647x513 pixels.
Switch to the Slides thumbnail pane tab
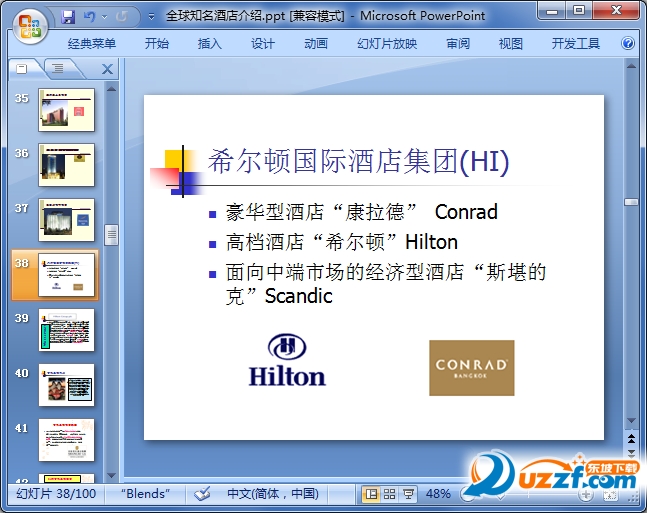click(22, 69)
